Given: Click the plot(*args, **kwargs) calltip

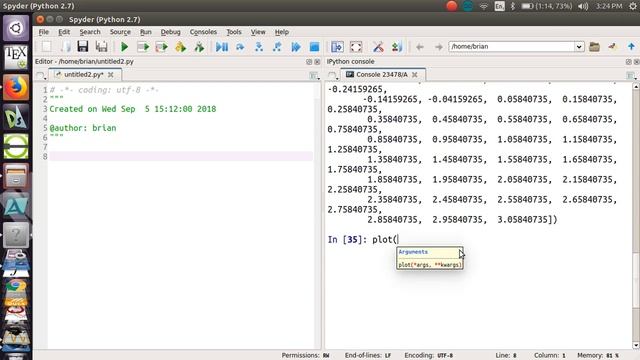Looking at the screenshot, I should (430, 265).
